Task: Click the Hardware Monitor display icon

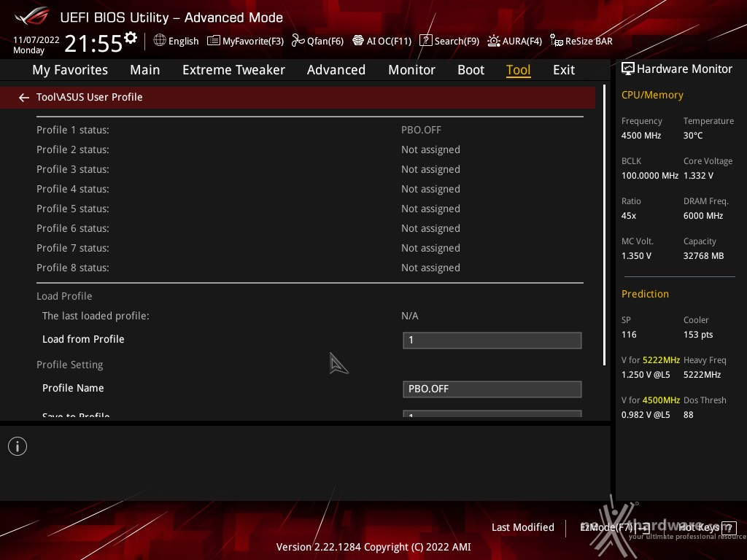Action: 628,69
